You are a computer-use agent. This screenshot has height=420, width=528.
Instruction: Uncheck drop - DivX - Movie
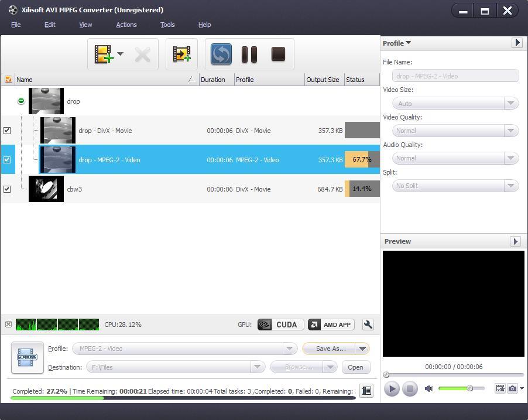click(8, 131)
